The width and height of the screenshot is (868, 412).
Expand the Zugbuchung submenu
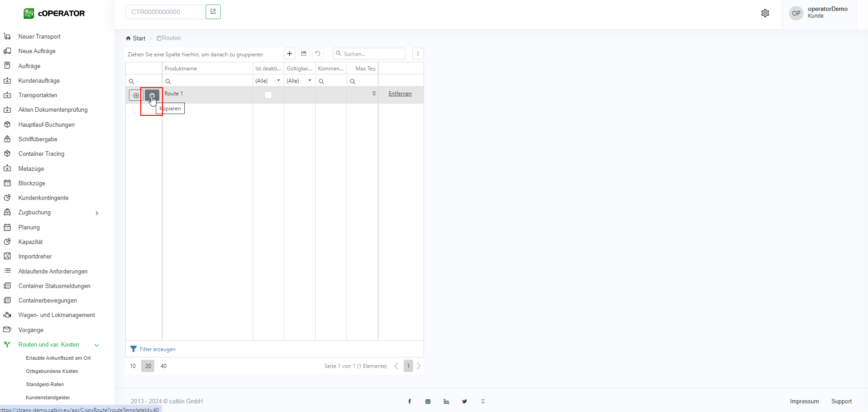(97, 213)
